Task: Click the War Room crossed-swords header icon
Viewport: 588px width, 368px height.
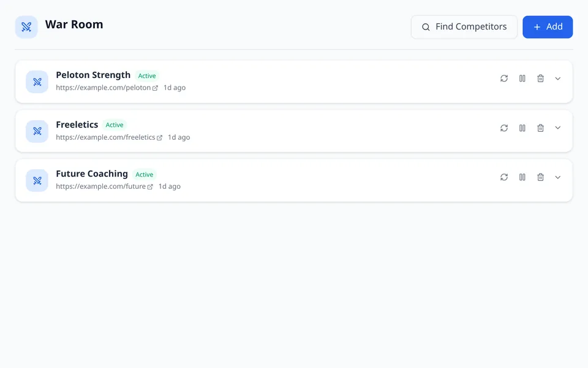Action: tap(26, 27)
